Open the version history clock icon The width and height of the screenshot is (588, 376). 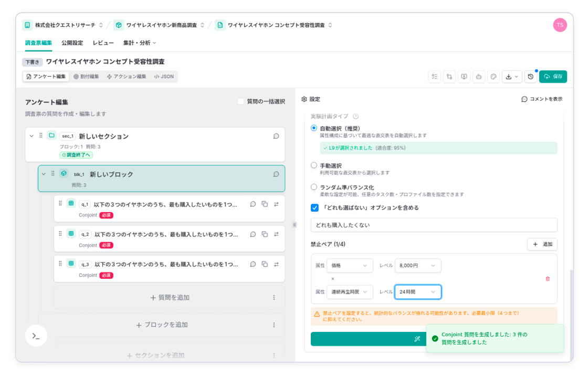(x=531, y=77)
